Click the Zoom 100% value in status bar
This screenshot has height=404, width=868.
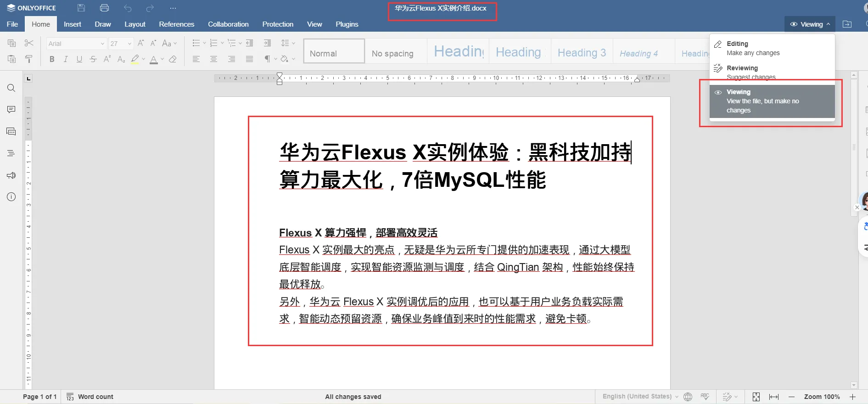(822, 397)
